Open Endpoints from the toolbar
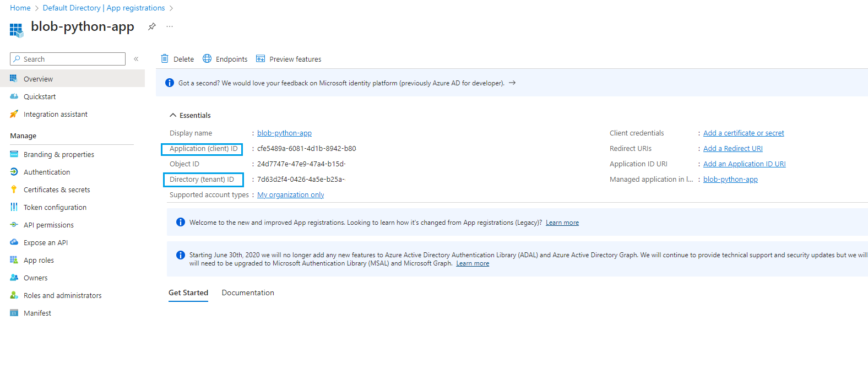The width and height of the screenshot is (868, 390). pos(225,59)
